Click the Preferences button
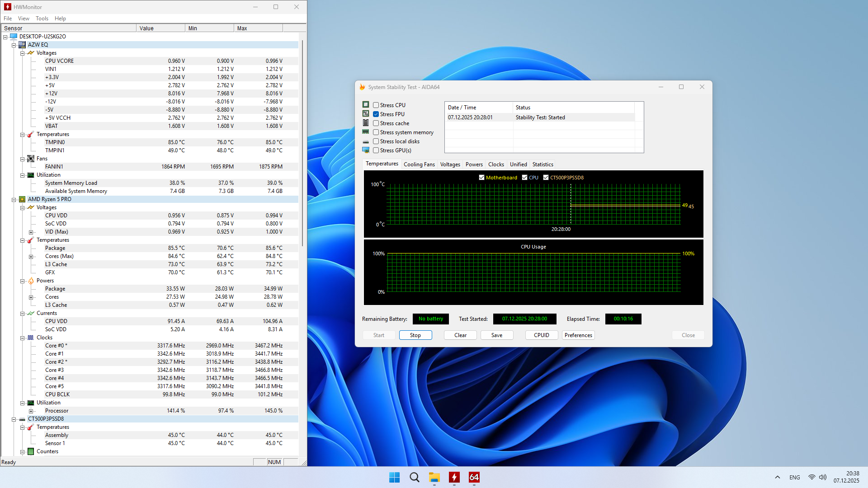 pyautogui.click(x=578, y=335)
